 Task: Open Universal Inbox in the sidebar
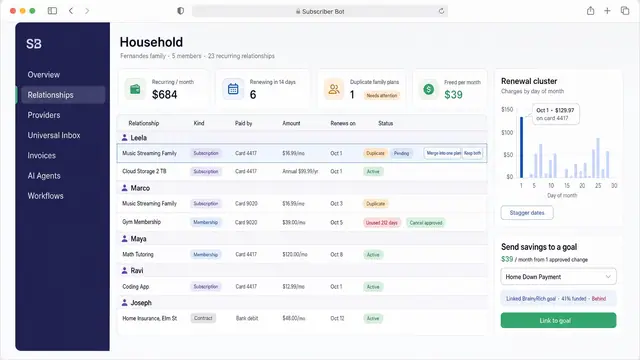coord(54,135)
